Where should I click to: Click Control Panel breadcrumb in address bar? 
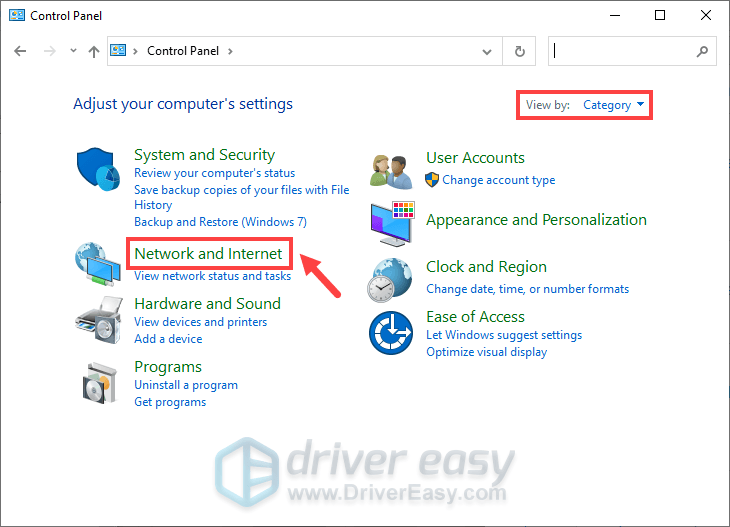pyautogui.click(x=184, y=51)
